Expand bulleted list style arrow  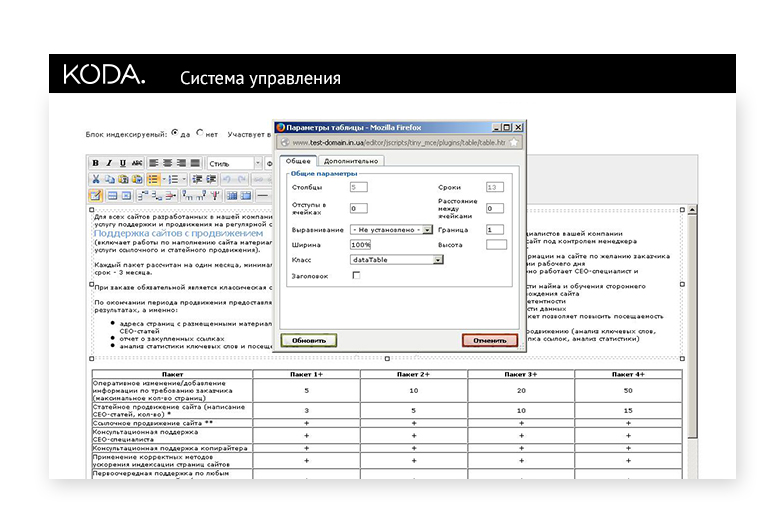pyautogui.click(x=164, y=179)
